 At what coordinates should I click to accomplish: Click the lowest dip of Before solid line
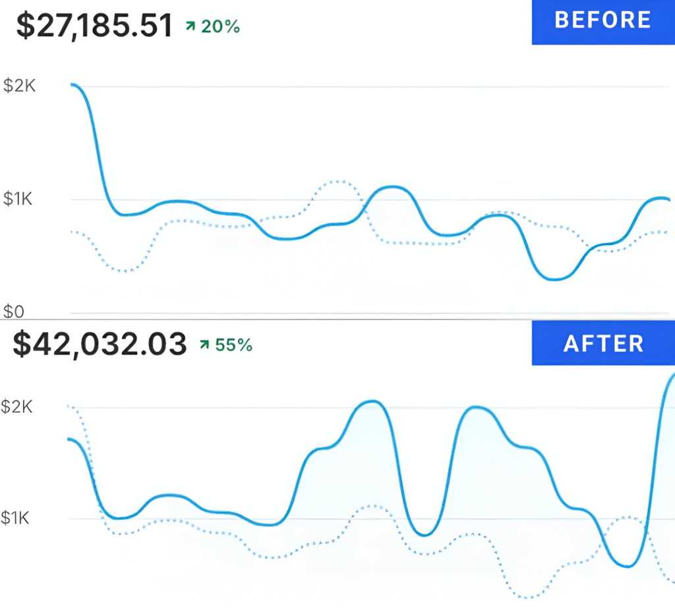554,279
